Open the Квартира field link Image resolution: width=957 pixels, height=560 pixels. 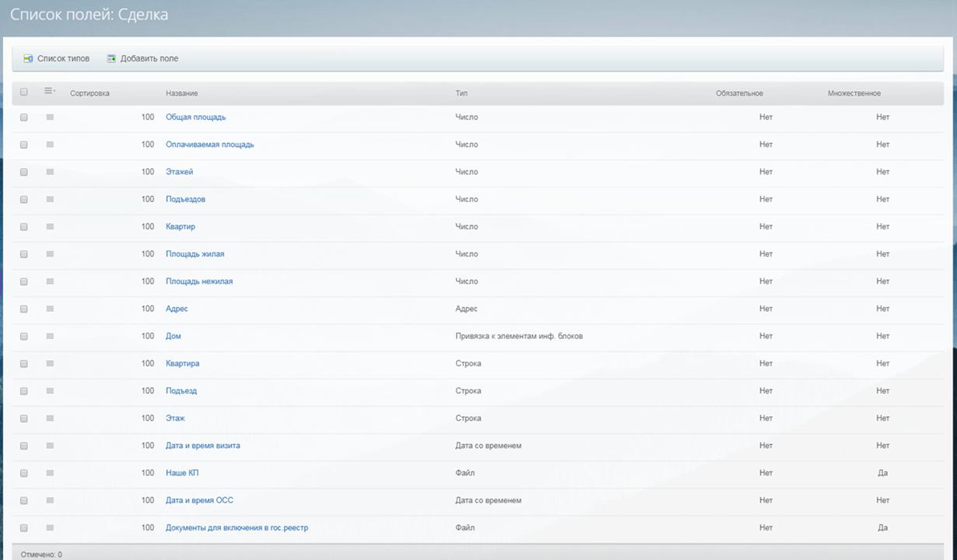(x=183, y=363)
